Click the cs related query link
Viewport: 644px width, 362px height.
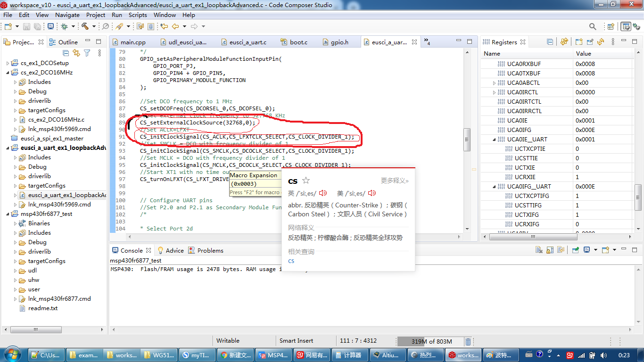291,261
